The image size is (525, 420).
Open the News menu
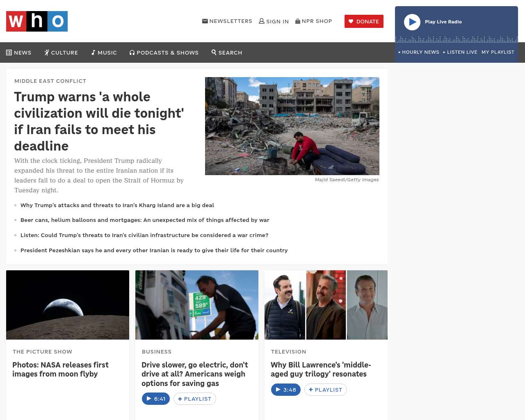point(19,52)
